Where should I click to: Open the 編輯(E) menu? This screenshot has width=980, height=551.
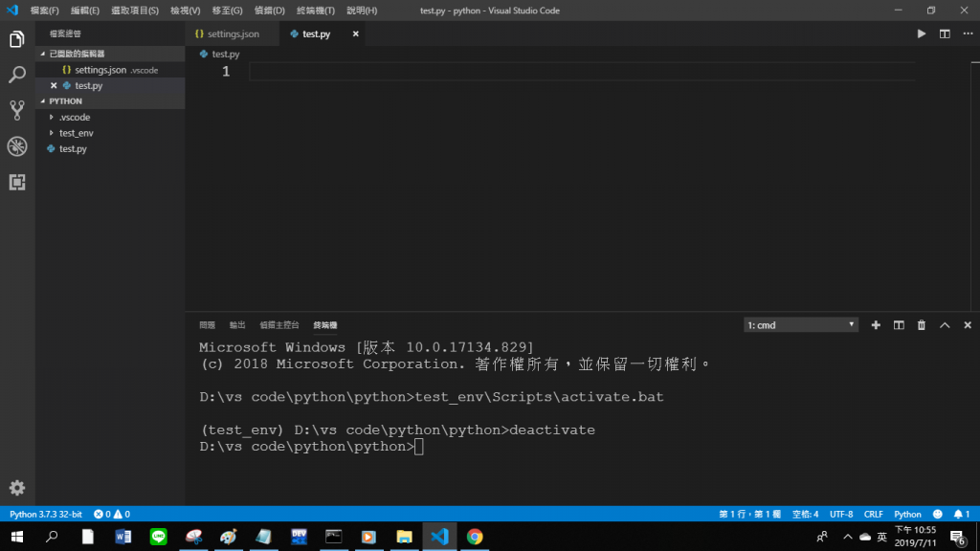click(x=85, y=11)
